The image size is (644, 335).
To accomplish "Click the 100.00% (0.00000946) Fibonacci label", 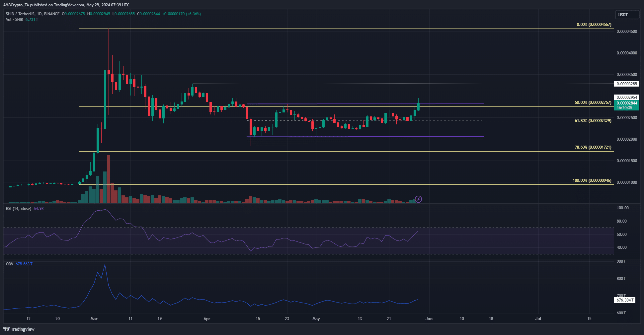I will [x=592, y=180].
